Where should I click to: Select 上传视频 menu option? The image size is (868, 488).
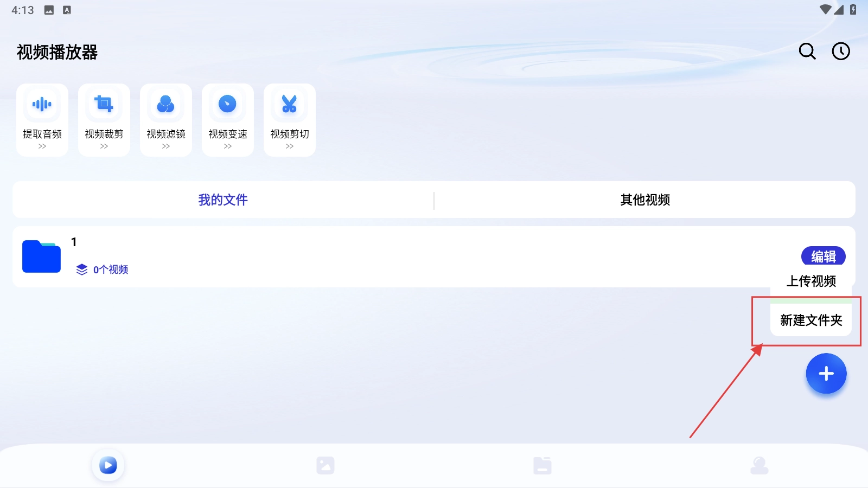coord(811,281)
